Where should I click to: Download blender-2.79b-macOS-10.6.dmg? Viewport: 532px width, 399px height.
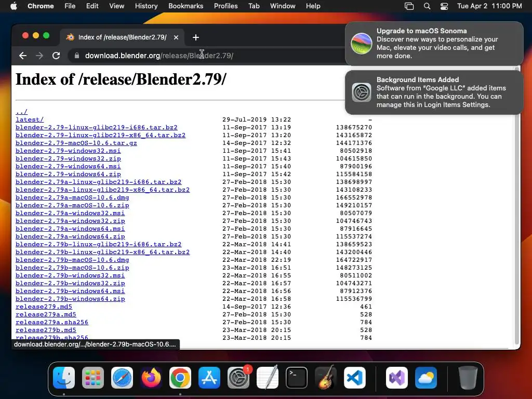point(72,260)
